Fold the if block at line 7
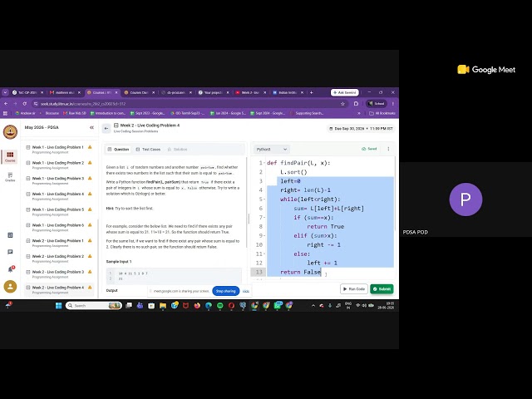532x399 pixels. 264,218
